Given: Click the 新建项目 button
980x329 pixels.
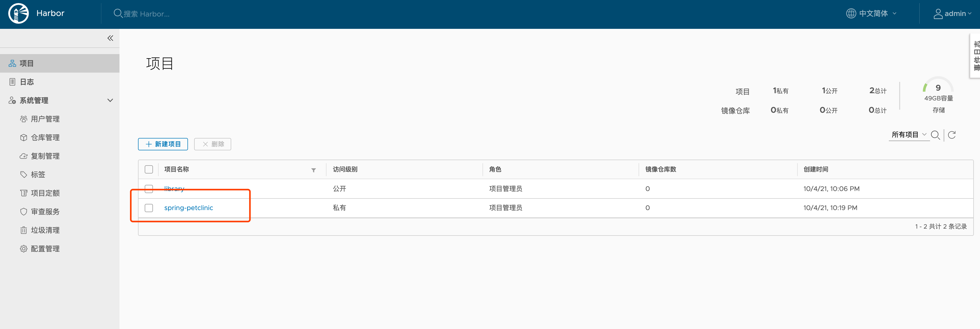Looking at the screenshot, I should [163, 144].
